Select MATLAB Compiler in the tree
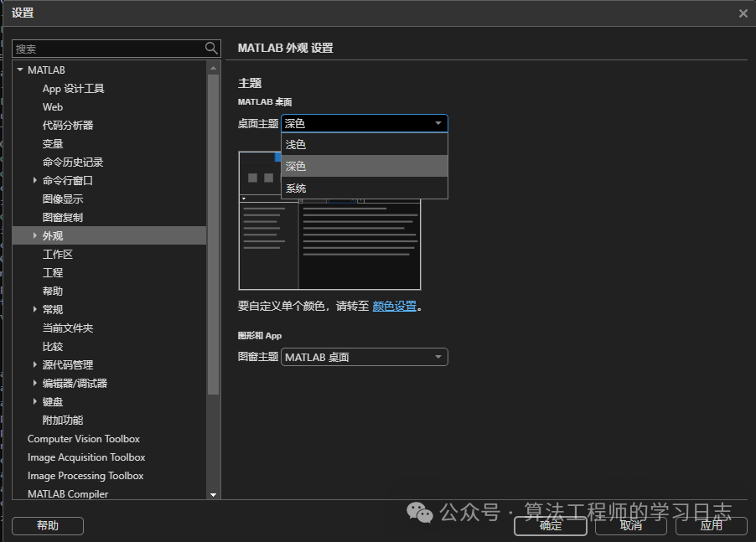 tap(68, 493)
